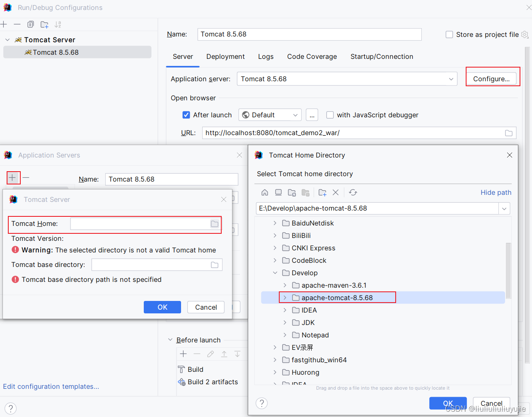
Task: Select the Build 2 artifacts task
Action: point(208,382)
